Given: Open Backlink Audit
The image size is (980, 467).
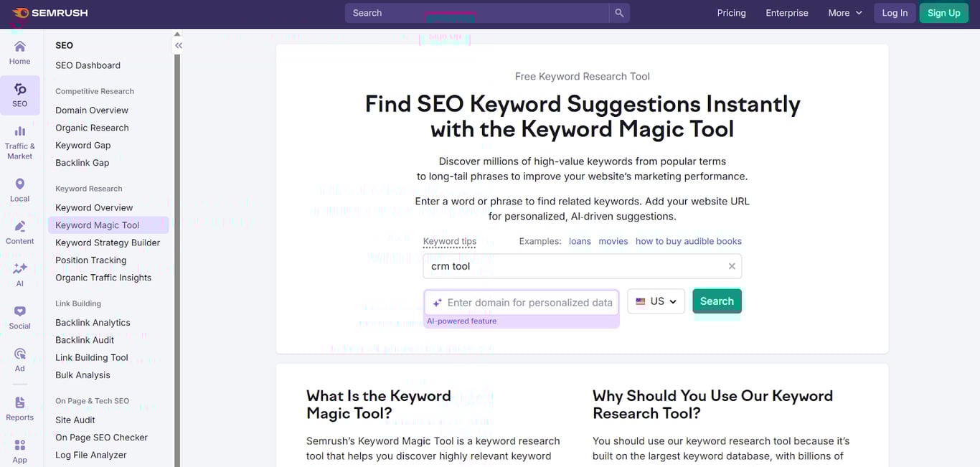Looking at the screenshot, I should pos(85,340).
